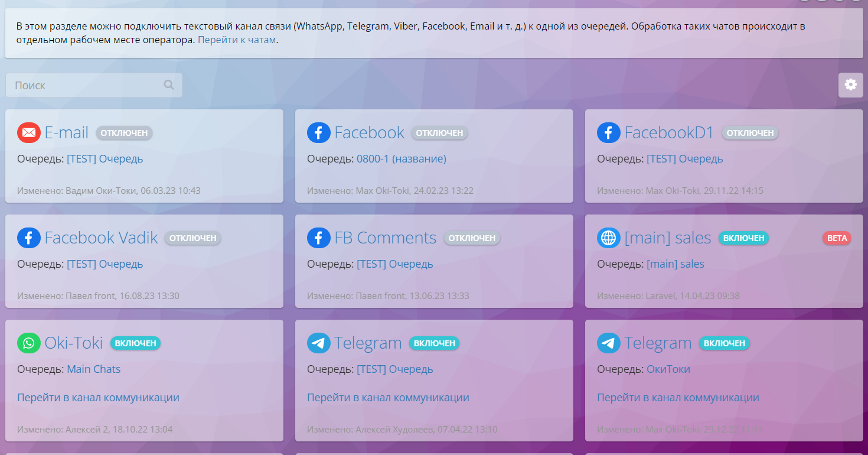The image size is (868, 455).
Task: Open the FacebookD1 channel title
Action: pyautogui.click(x=670, y=132)
